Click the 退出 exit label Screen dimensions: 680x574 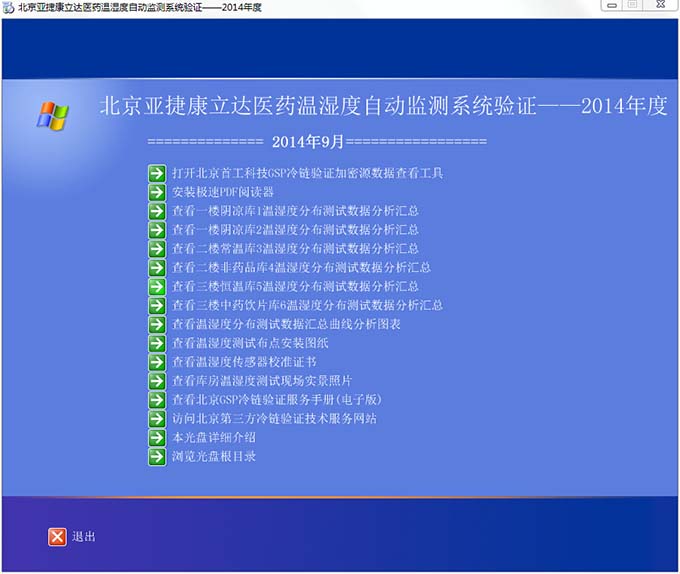pyautogui.click(x=84, y=537)
